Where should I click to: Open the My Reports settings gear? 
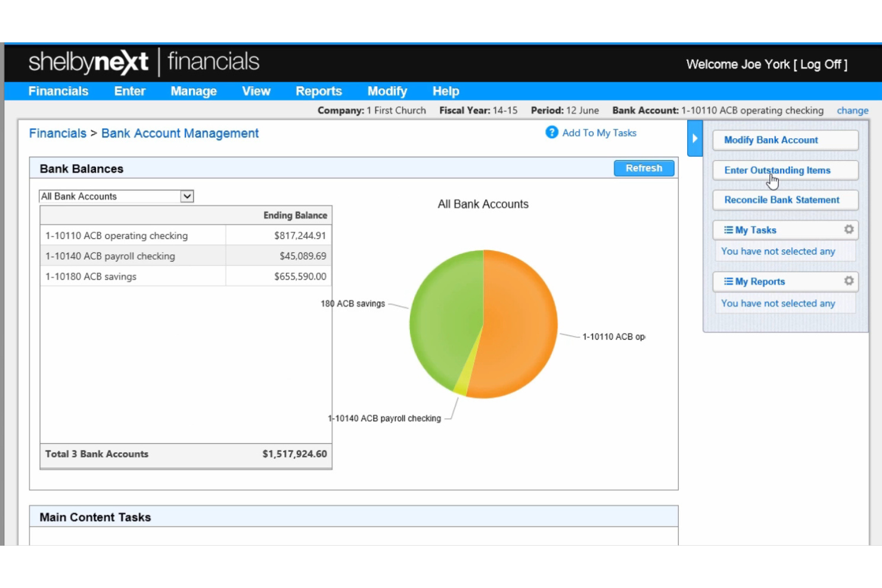[849, 281]
